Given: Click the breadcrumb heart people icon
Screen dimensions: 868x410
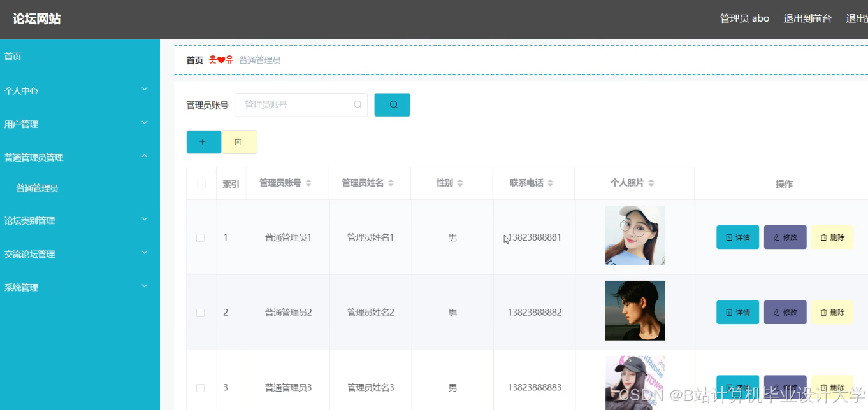Looking at the screenshot, I should tap(221, 60).
